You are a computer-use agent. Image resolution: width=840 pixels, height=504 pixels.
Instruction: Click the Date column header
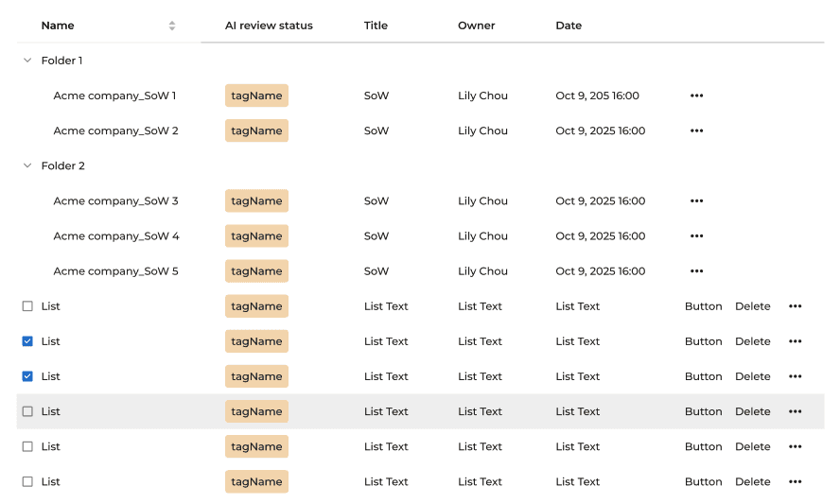coord(569,26)
